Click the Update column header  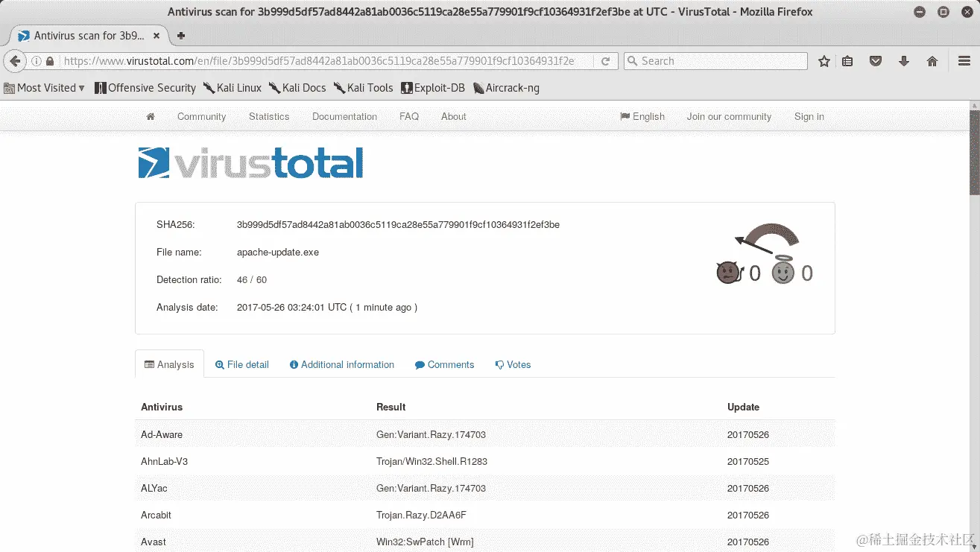pyautogui.click(x=744, y=407)
